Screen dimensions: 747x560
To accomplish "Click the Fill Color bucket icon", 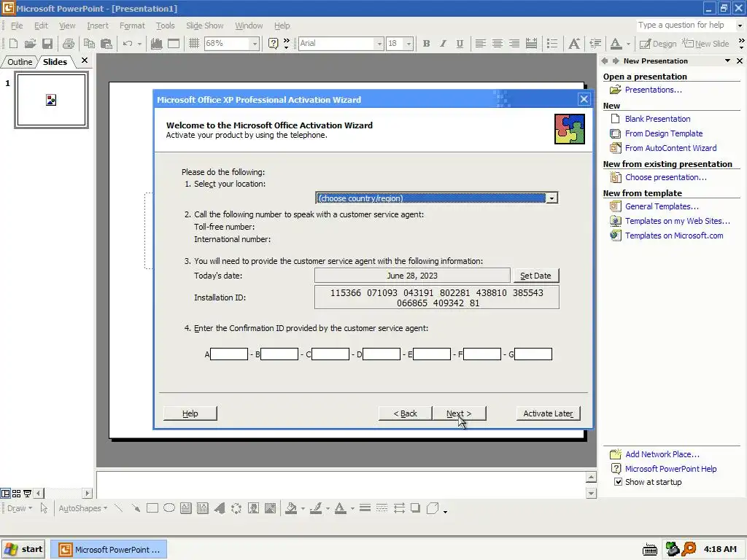I will [x=290, y=508].
